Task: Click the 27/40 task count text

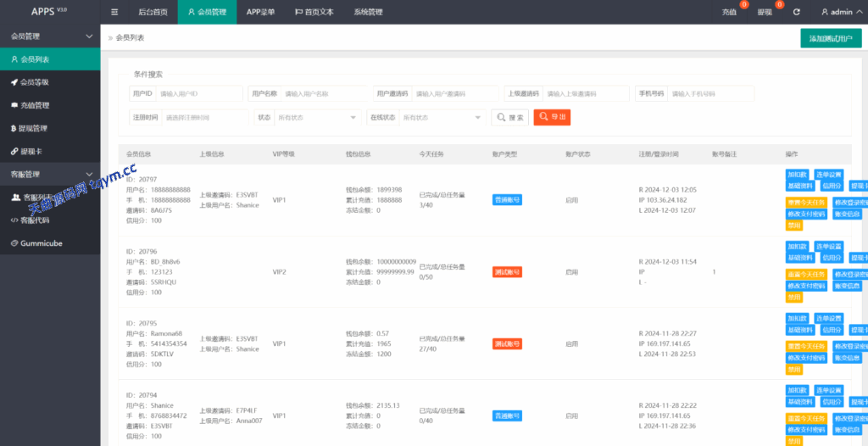Action: click(x=428, y=349)
